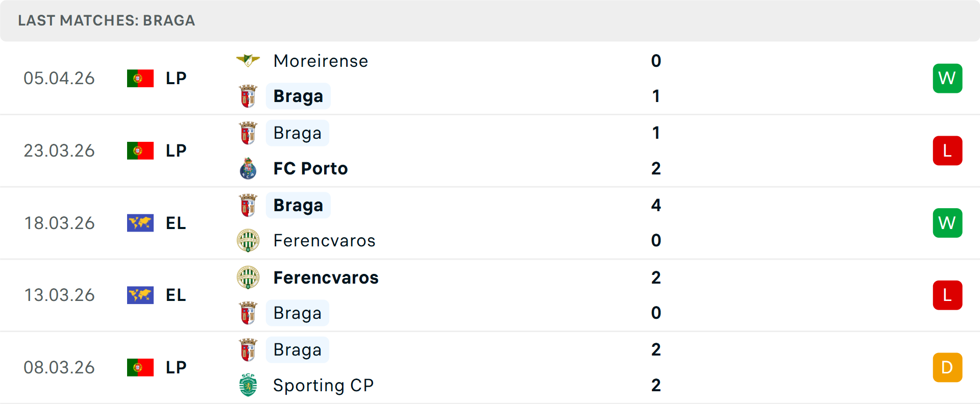This screenshot has width=980, height=404.
Task: Click Europa League icon for 18.03.26 match
Action: 140,223
